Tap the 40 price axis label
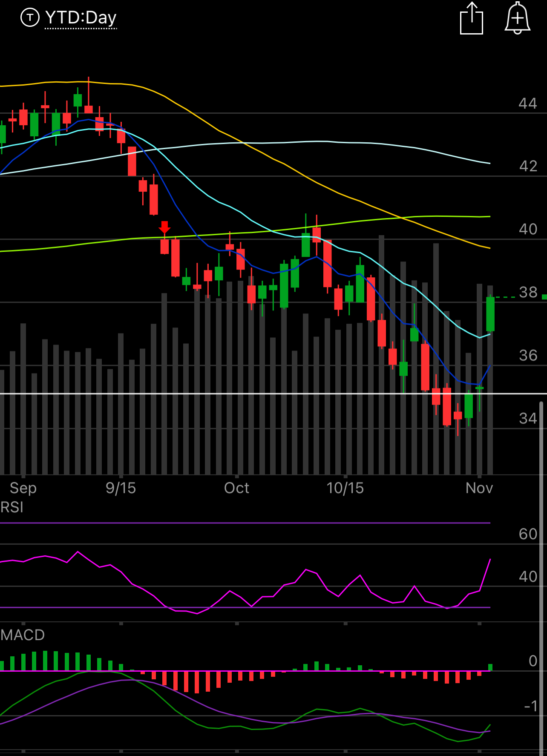Image resolution: width=547 pixels, height=756 pixels. tap(528, 229)
